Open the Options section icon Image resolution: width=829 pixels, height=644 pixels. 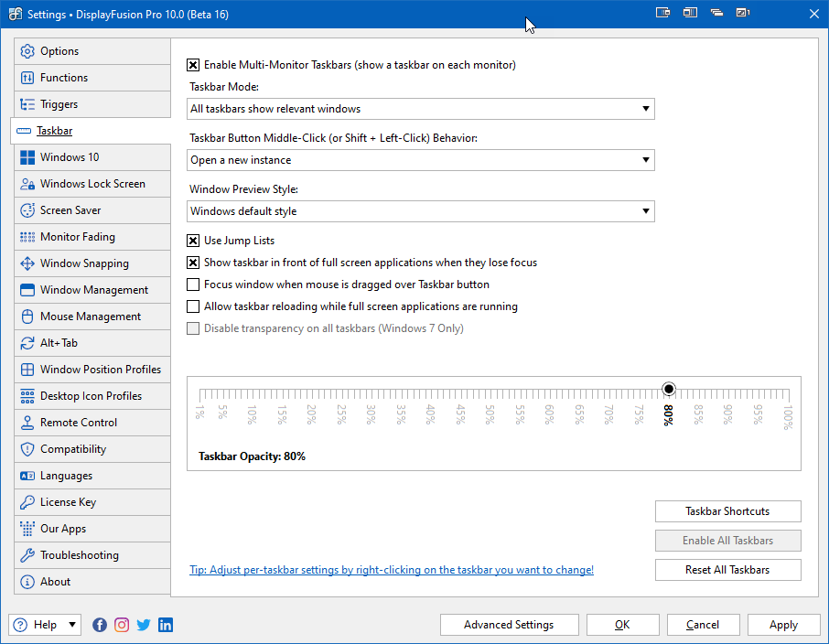point(27,51)
